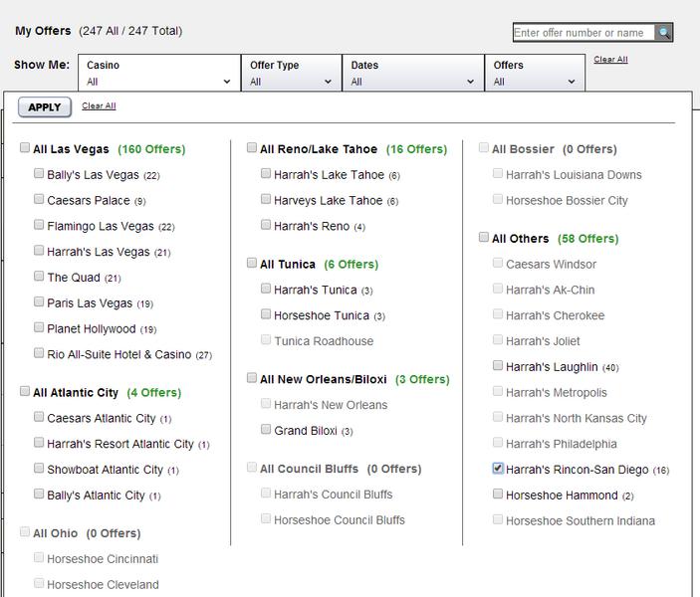Image resolution: width=700 pixels, height=597 pixels.
Task: Click the All Council Bluffs checkbox
Action: pos(252,468)
